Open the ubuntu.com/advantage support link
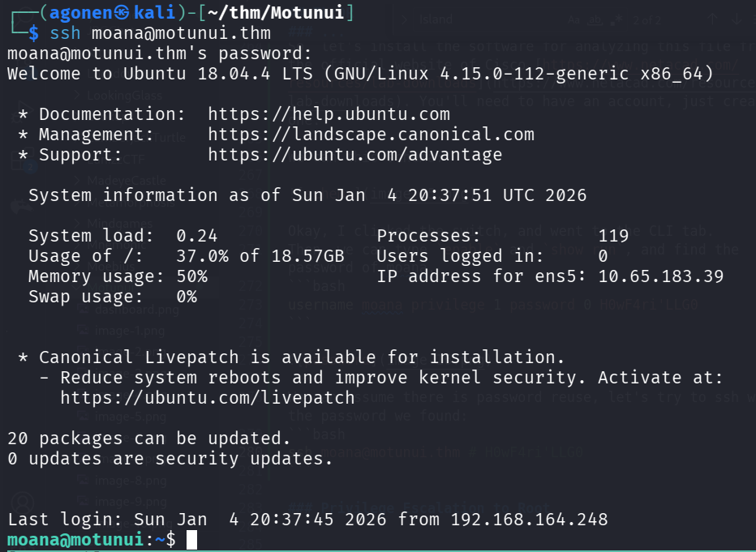The height and width of the screenshot is (552, 756). 354,155
